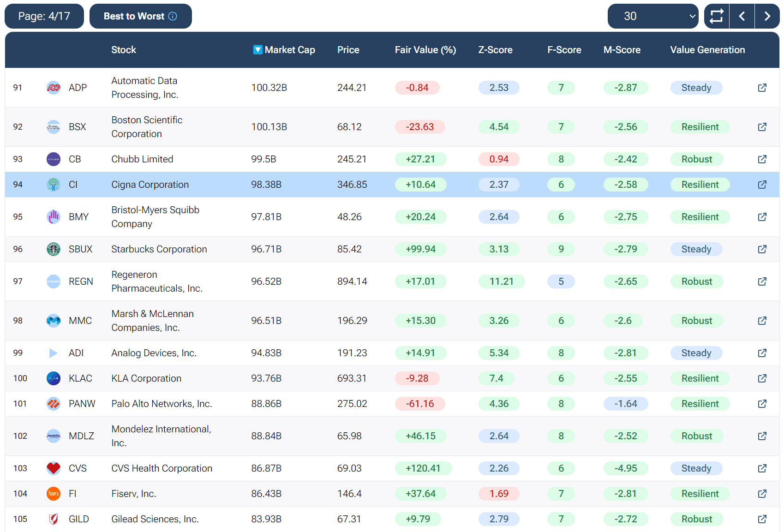
Task: Click the KLAC ticker symbol
Action: point(80,378)
